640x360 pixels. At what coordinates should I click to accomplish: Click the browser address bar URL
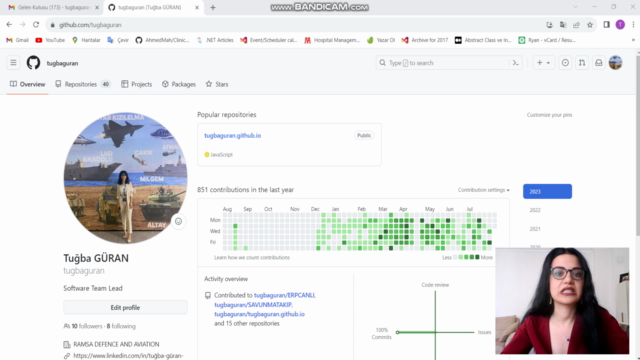90,25
